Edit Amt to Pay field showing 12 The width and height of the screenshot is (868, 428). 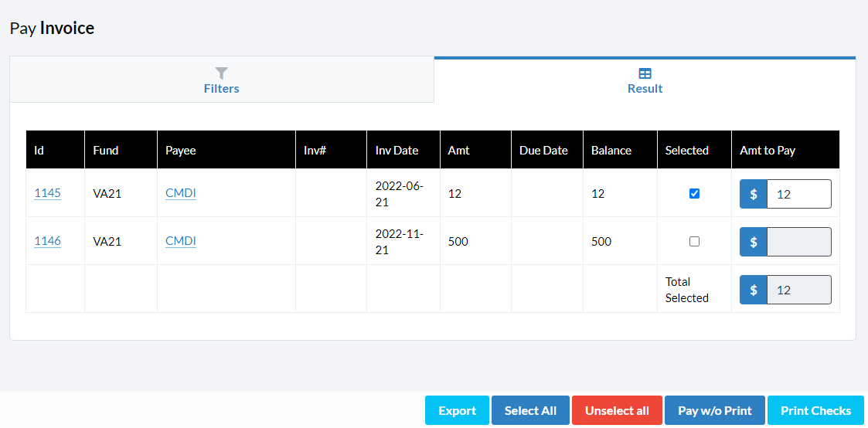pos(798,194)
